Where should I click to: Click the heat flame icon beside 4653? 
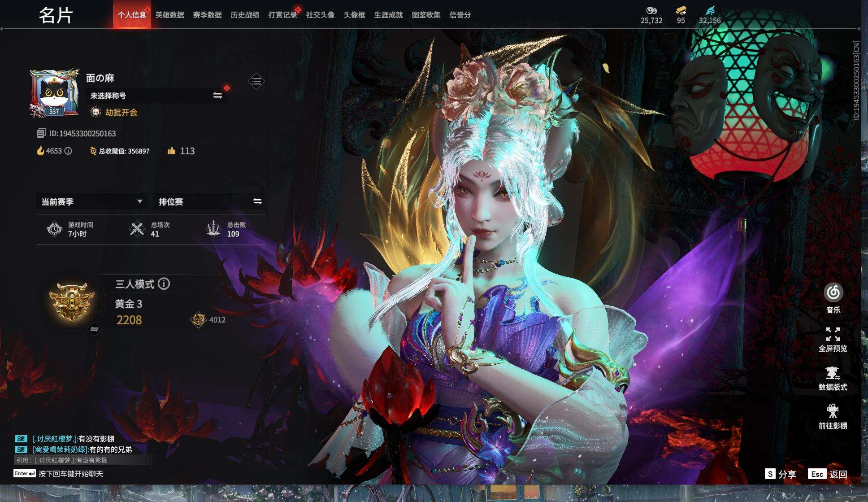40,151
